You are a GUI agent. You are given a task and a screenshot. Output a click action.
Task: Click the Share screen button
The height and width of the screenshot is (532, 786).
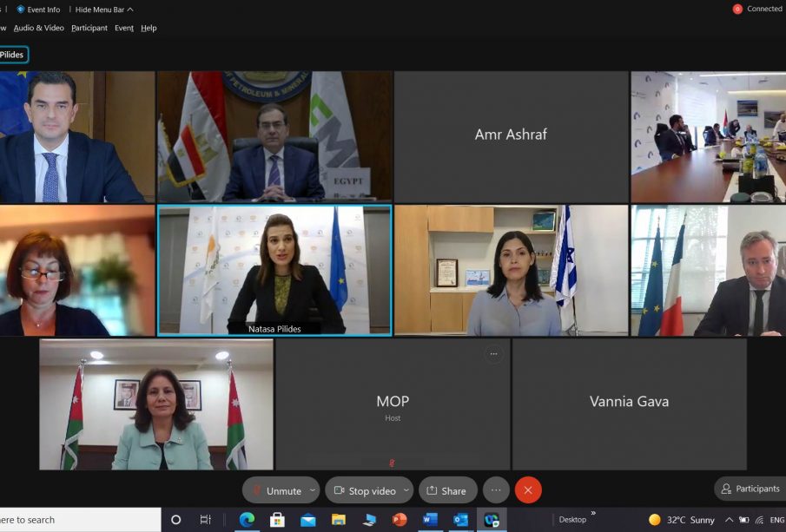click(x=447, y=490)
